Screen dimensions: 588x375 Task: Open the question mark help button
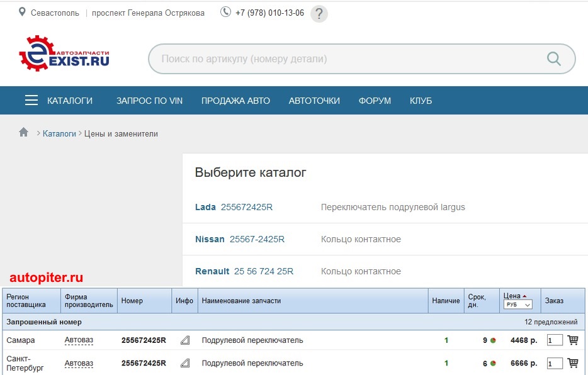[319, 14]
